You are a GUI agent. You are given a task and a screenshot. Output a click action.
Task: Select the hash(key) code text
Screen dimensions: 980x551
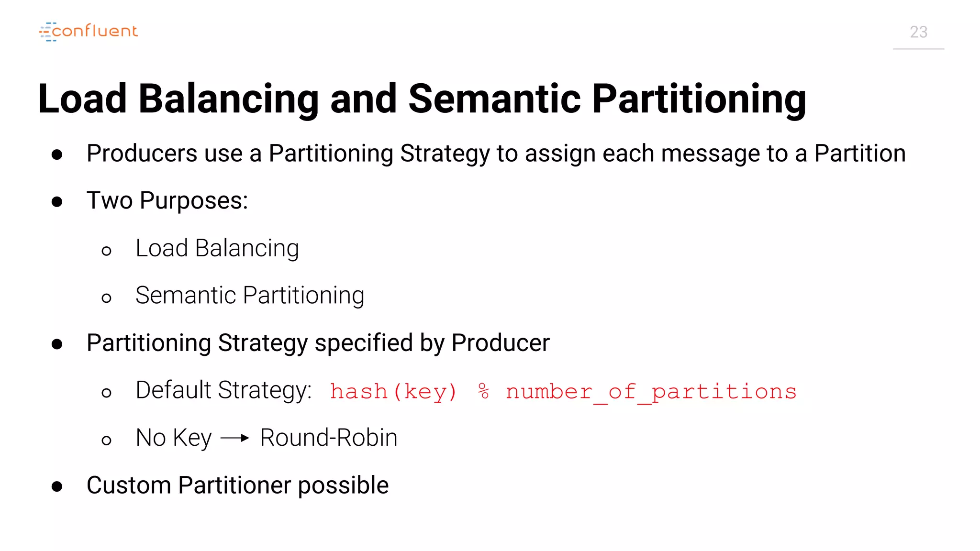pyautogui.click(x=393, y=392)
